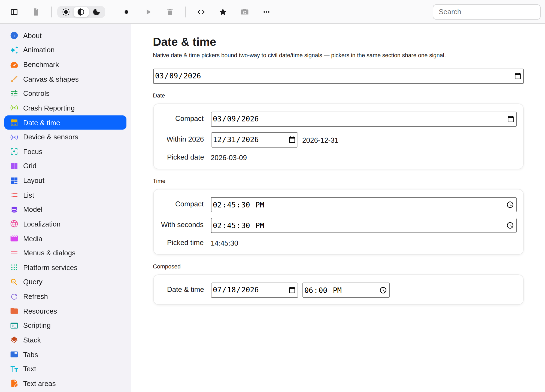Navigate to Crash Reporting

pos(65,108)
